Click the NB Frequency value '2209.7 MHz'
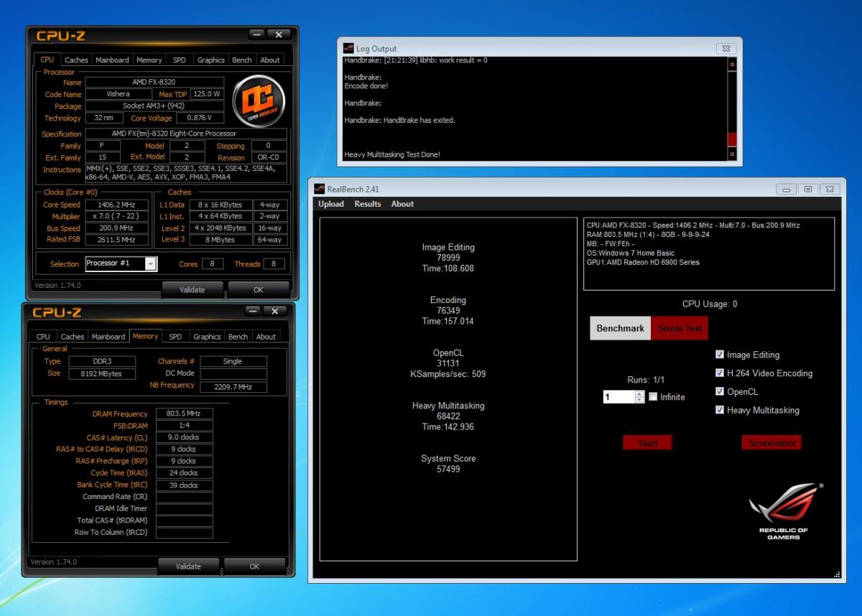 pos(233,387)
